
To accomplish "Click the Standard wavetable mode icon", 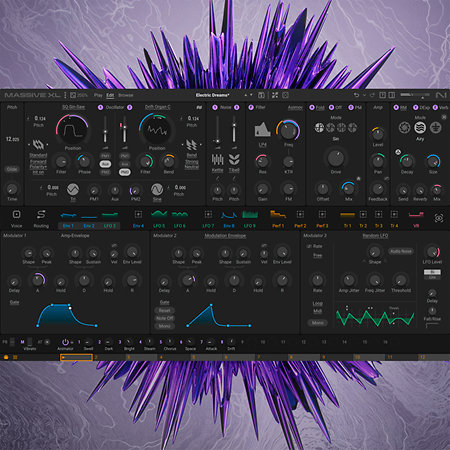I will 38,145.
